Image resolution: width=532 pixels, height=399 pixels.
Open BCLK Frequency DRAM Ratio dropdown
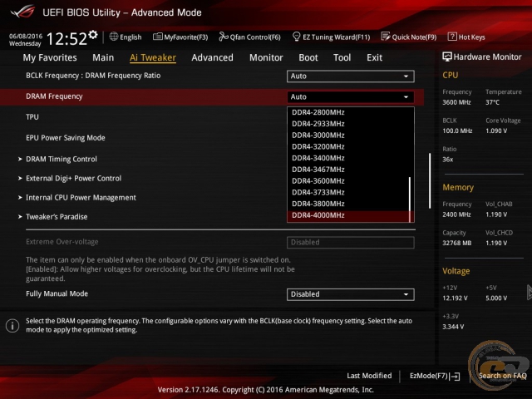[x=351, y=76]
